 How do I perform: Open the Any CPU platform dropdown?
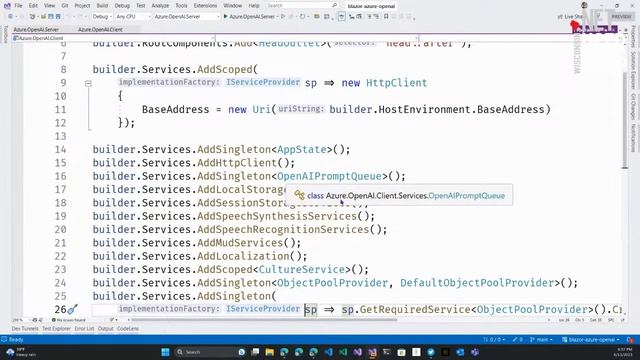tap(133, 16)
